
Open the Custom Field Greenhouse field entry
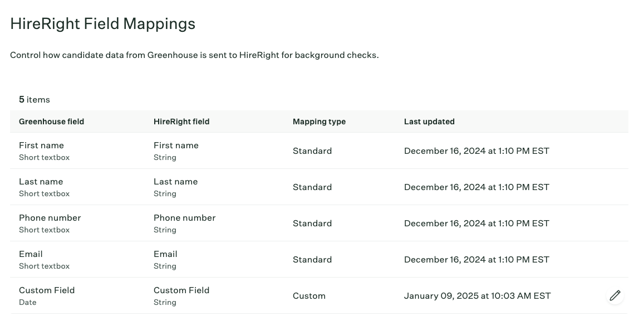click(x=47, y=295)
